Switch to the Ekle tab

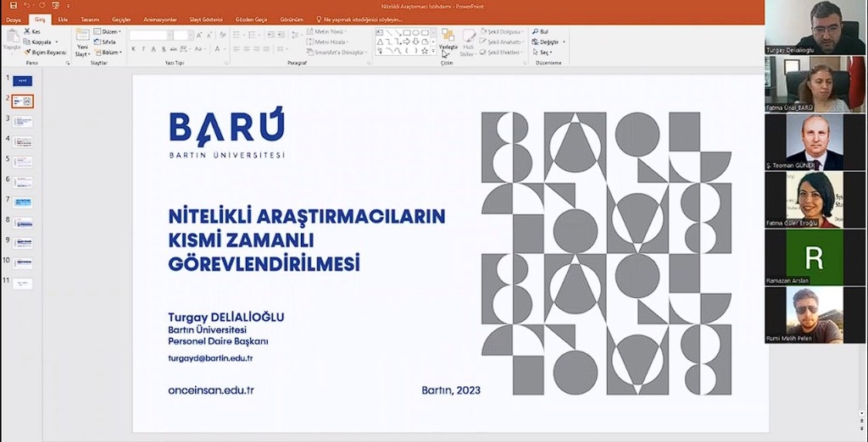coord(63,19)
